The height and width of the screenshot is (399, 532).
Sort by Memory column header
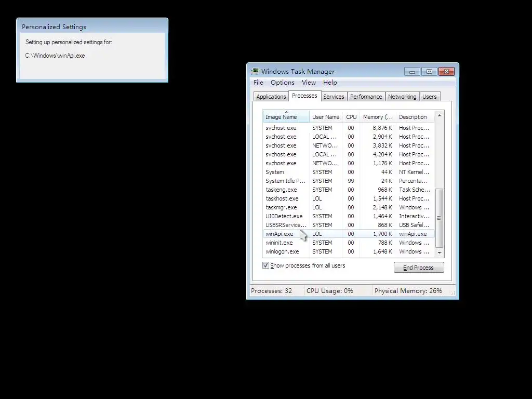378,117
